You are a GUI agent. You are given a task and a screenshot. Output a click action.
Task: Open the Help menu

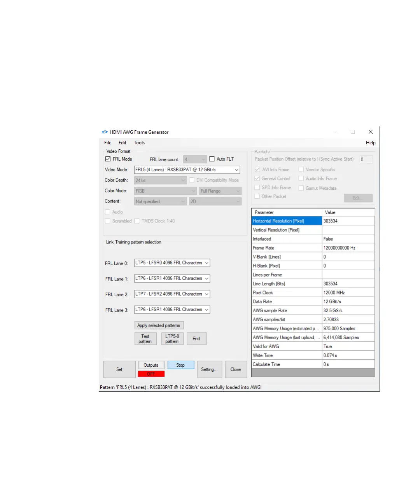click(x=371, y=143)
